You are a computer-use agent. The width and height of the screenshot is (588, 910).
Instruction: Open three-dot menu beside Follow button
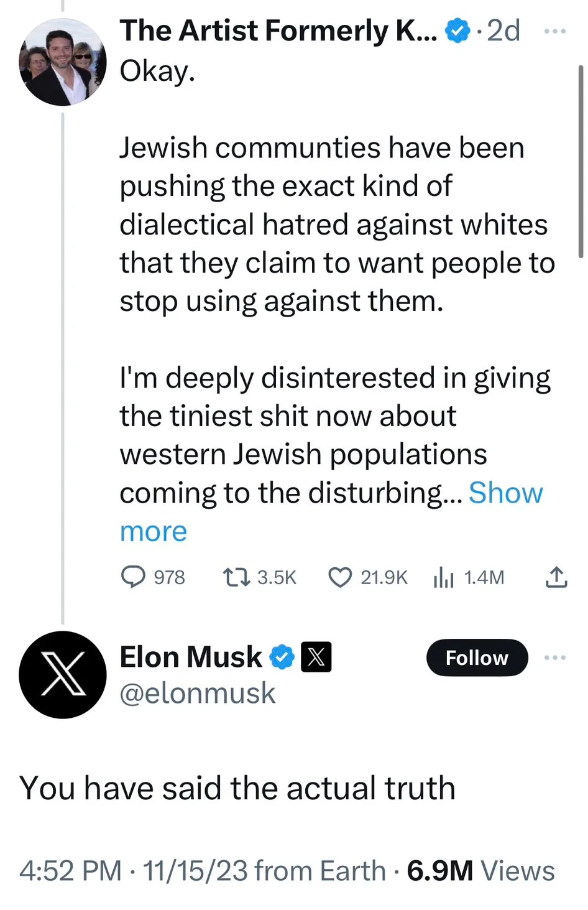pos(554,657)
